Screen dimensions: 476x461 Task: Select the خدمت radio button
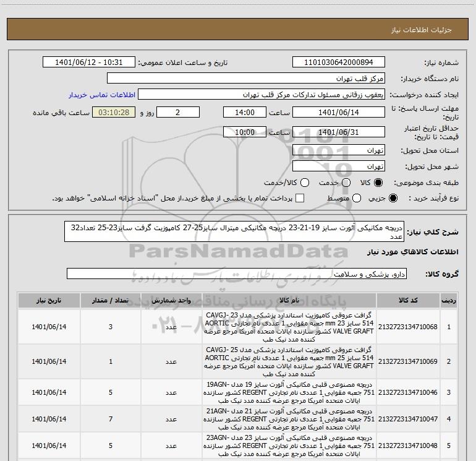pos(346,183)
